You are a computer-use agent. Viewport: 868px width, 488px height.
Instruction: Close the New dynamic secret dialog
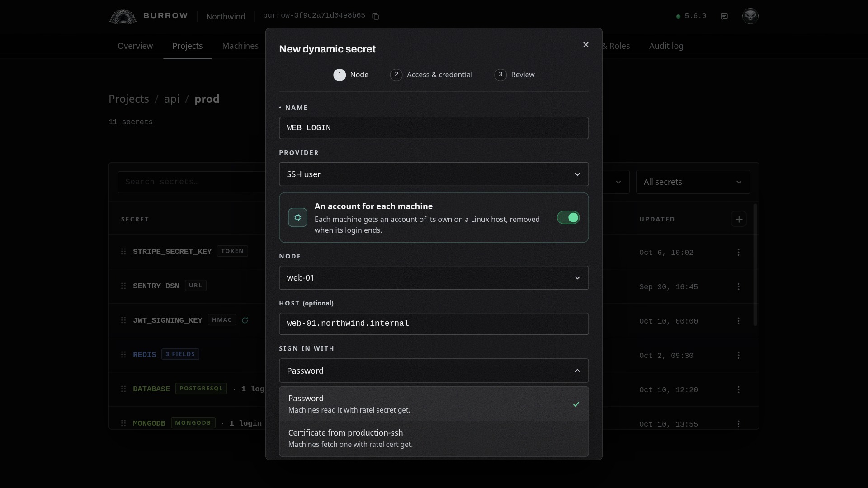click(x=586, y=44)
